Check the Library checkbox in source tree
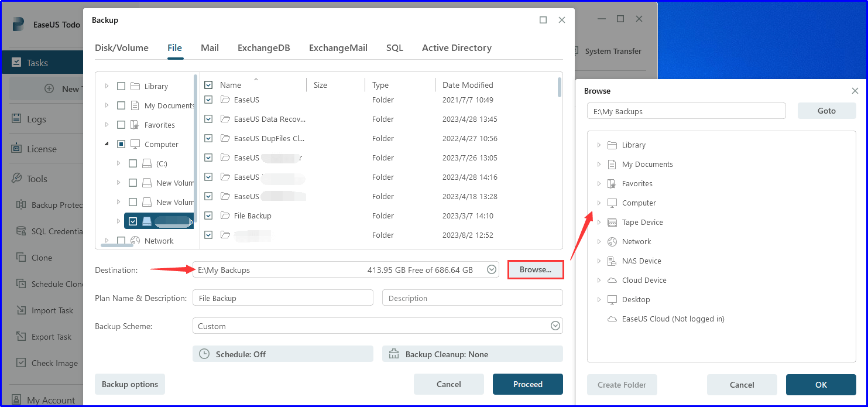Viewport: 868px width, 407px height. tap(121, 86)
